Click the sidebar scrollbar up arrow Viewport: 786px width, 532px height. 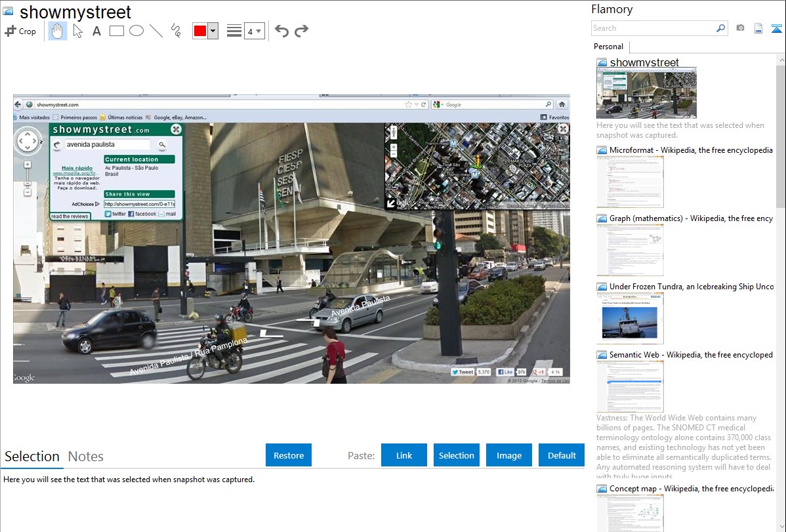781,60
